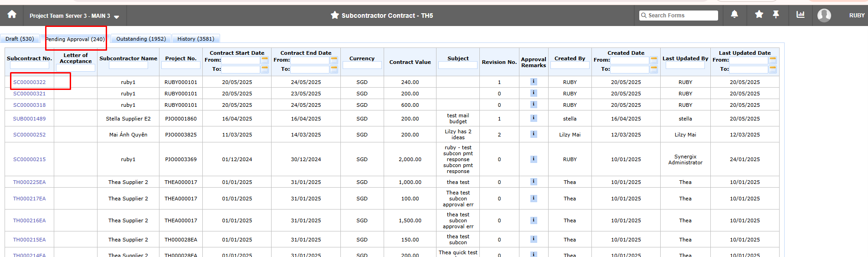Switch to the Draft (530) tab
Image resolution: width=868 pixels, height=257 pixels.
click(20, 39)
